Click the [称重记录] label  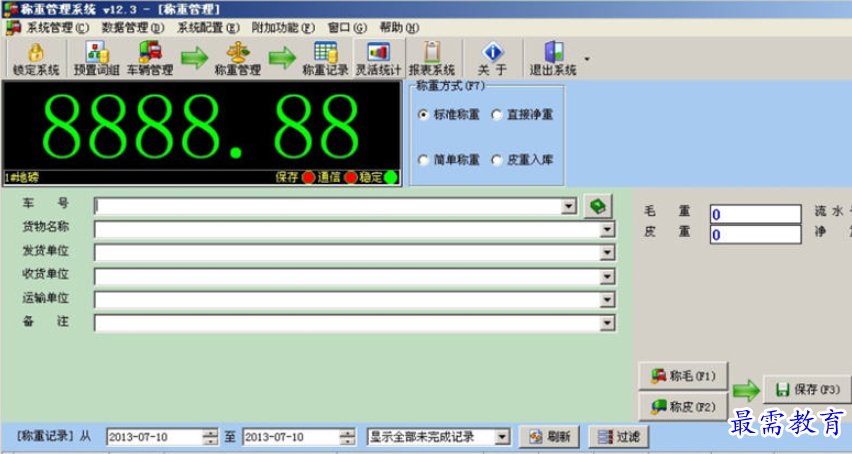[x=45, y=436]
